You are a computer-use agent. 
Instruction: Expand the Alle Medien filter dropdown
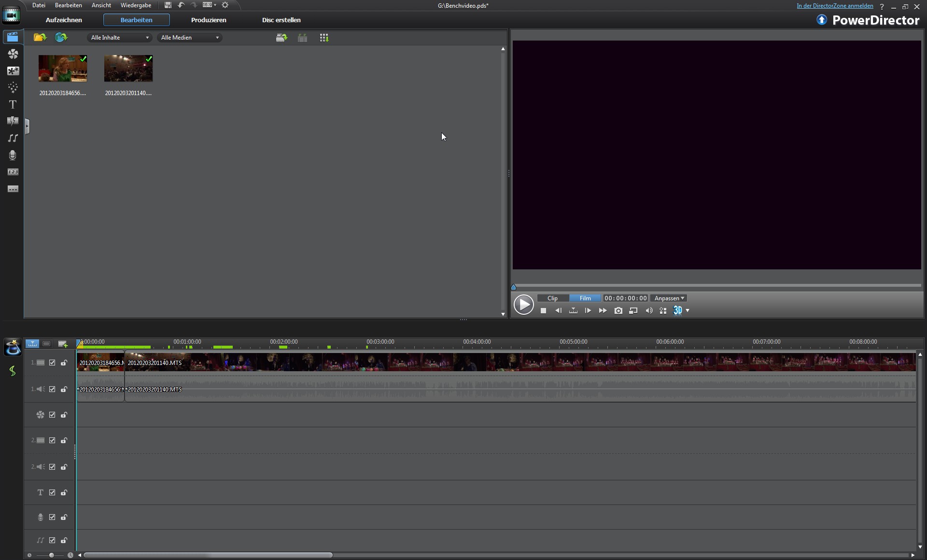pyautogui.click(x=189, y=38)
